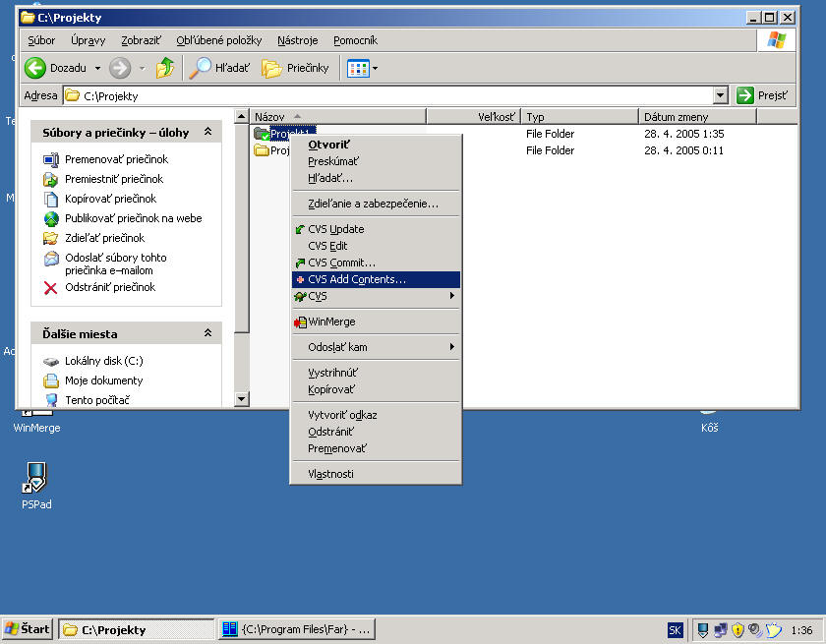826x644 pixels.
Task: Click the Štart button
Action: click(x=27, y=629)
